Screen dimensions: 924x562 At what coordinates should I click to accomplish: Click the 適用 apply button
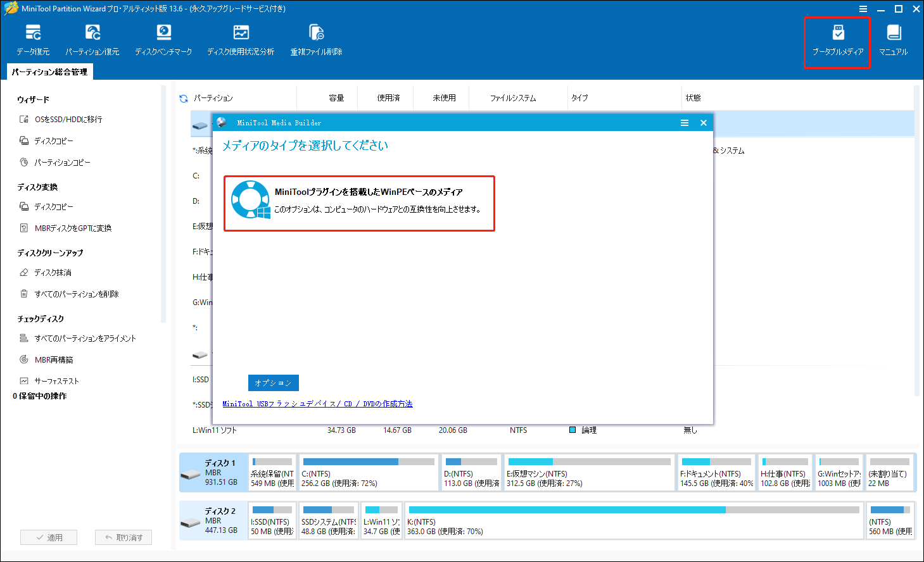(x=49, y=537)
